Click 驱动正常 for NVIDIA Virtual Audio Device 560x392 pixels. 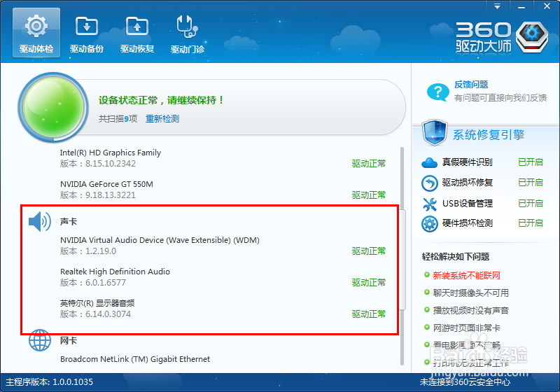pyautogui.click(x=369, y=251)
